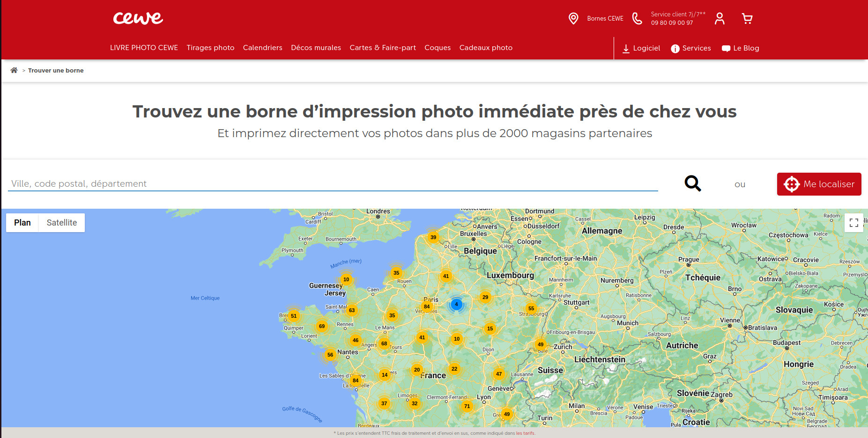Viewport: 868px width, 438px height.
Task: Expand the Cartes & Faire-part menu
Action: (382, 48)
